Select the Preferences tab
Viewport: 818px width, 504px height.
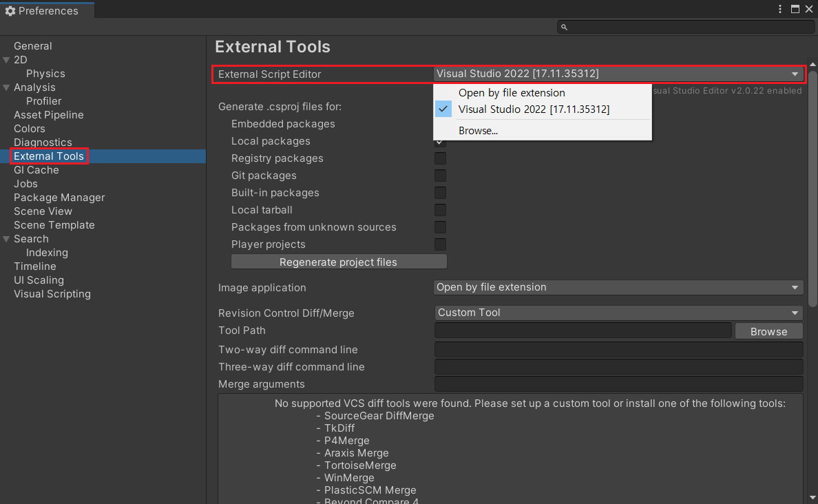coord(47,11)
